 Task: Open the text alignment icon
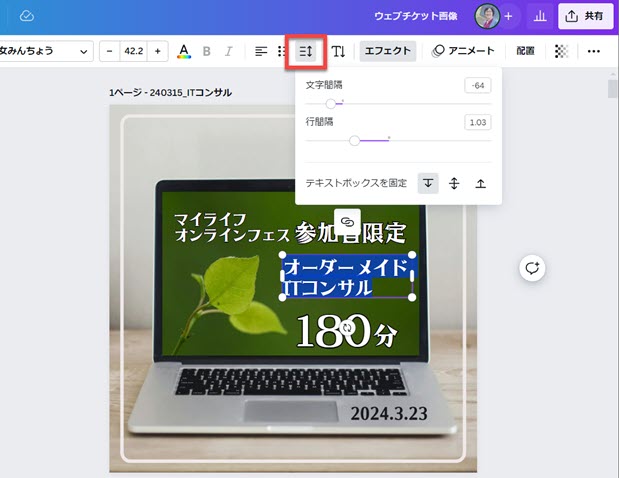point(260,51)
